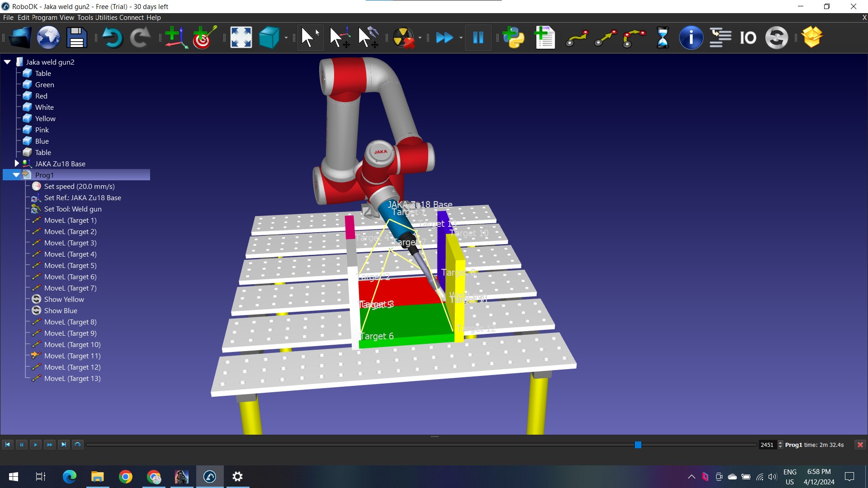Open the Help menu
This screenshot has height=488, width=868.
point(154,18)
